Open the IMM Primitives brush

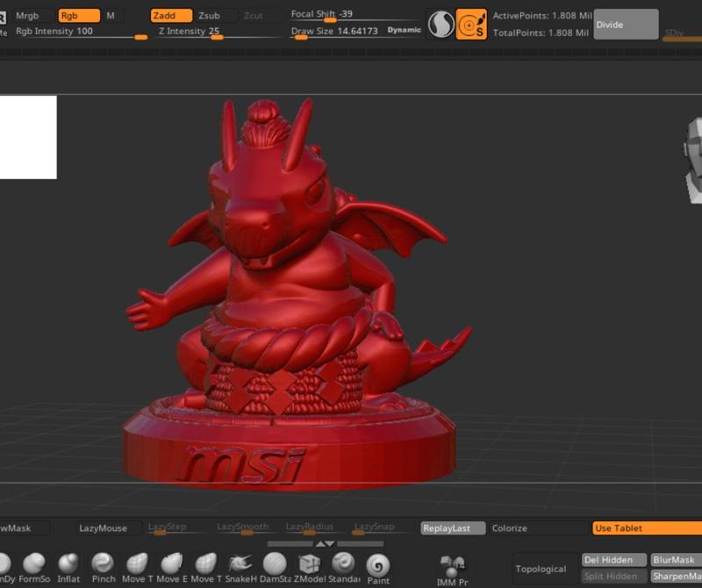pos(453,566)
